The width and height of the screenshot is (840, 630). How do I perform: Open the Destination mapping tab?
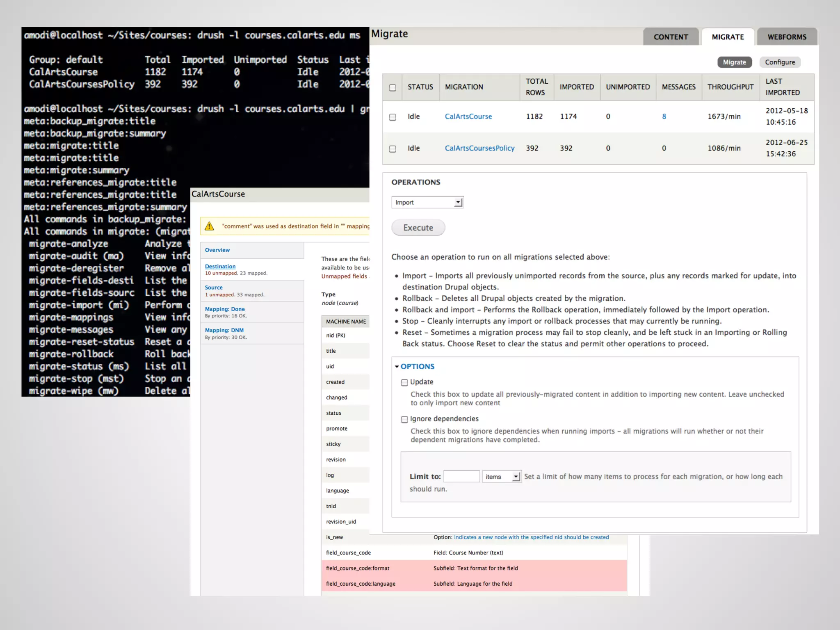(220, 267)
